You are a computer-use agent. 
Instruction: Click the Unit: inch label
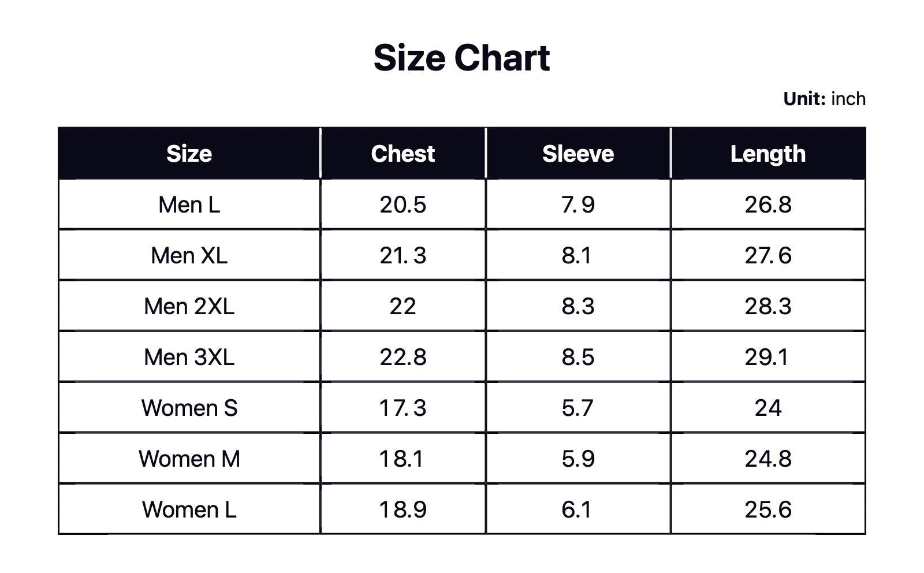(824, 99)
